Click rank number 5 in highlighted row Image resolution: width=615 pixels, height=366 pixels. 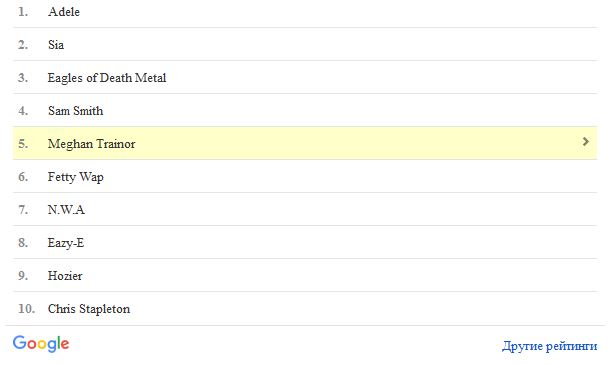[x=23, y=144]
